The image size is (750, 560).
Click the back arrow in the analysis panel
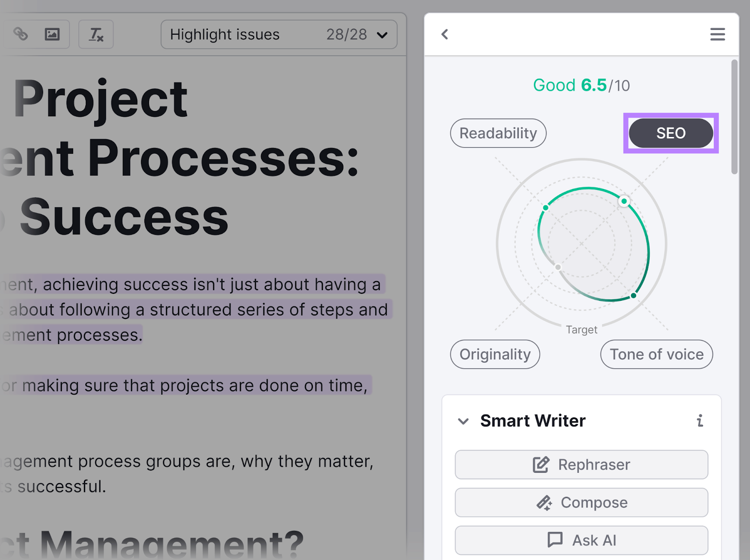click(x=444, y=34)
